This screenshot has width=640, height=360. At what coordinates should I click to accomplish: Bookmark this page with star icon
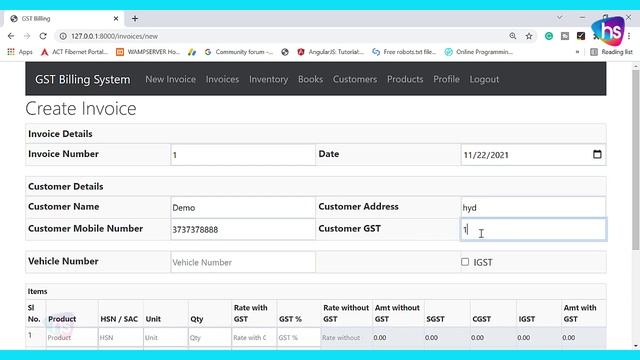point(529,36)
